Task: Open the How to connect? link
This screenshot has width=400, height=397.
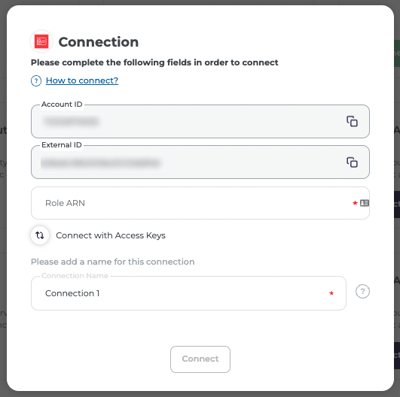Action: tap(82, 80)
